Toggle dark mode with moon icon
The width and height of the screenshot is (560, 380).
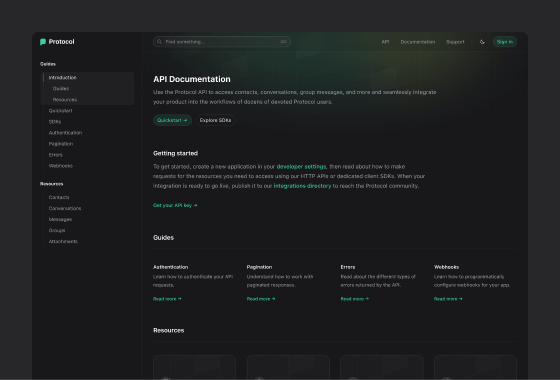coord(482,42)
